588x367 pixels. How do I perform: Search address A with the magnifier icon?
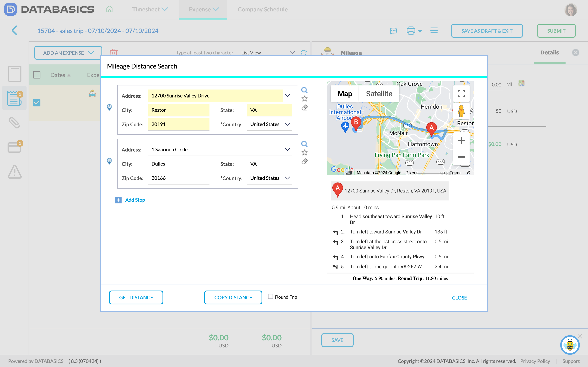click(x=304, y=90)
